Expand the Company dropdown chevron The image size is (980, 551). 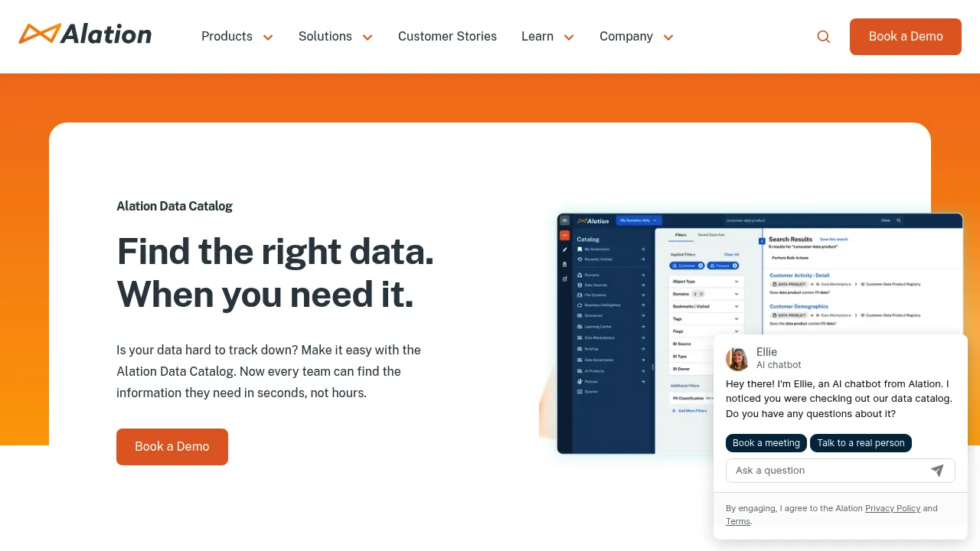click(x=668, y=37)
